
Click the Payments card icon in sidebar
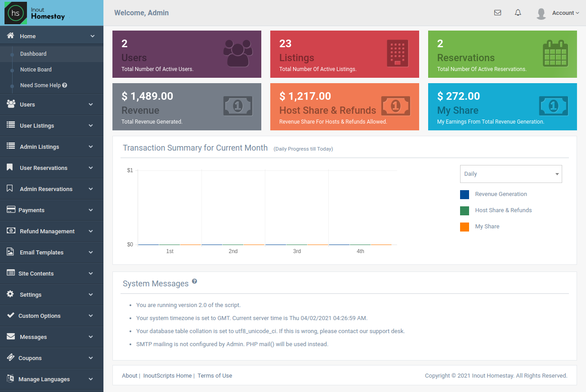10,210
